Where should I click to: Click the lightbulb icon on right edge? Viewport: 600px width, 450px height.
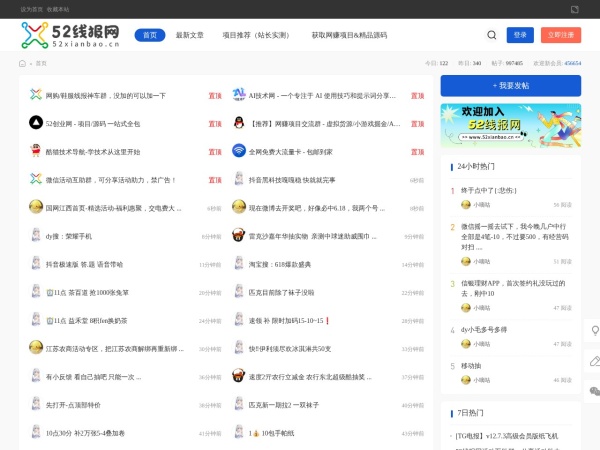(595, 330)
